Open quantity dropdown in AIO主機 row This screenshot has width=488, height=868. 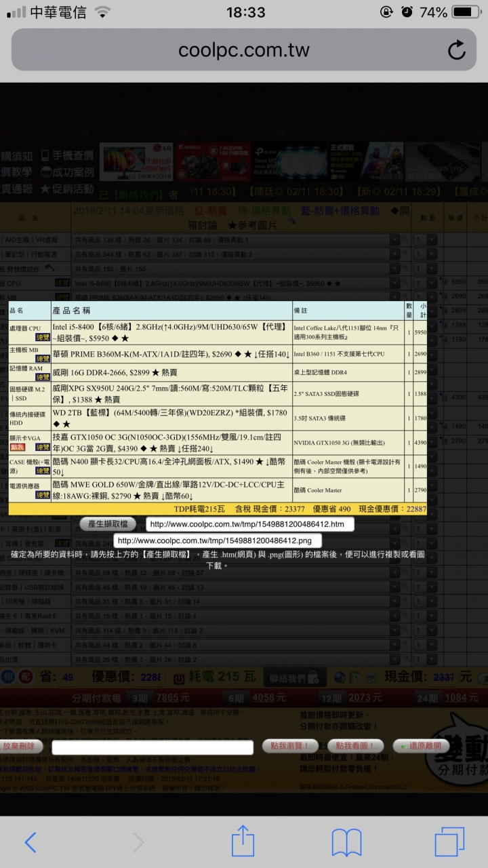425,239
